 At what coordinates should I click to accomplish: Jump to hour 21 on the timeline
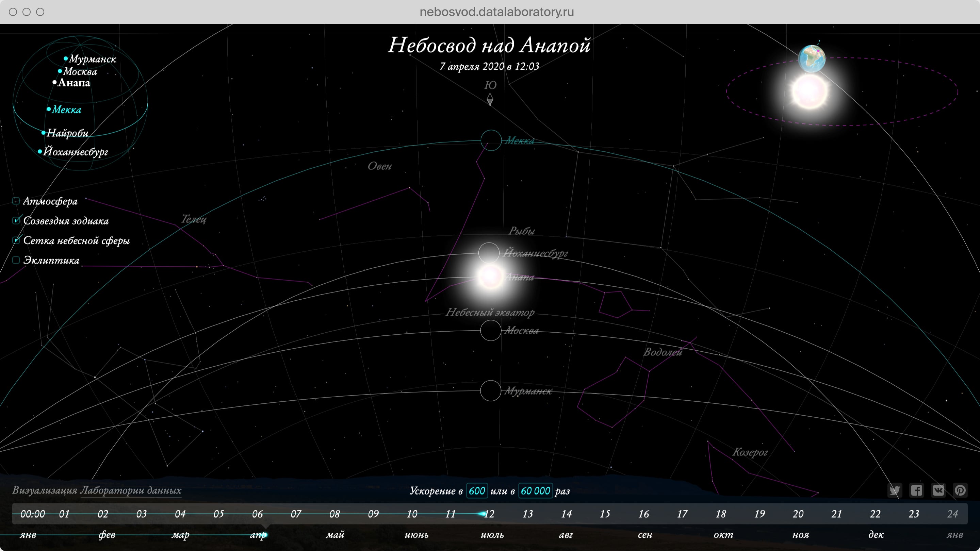(x=836, y=514)
